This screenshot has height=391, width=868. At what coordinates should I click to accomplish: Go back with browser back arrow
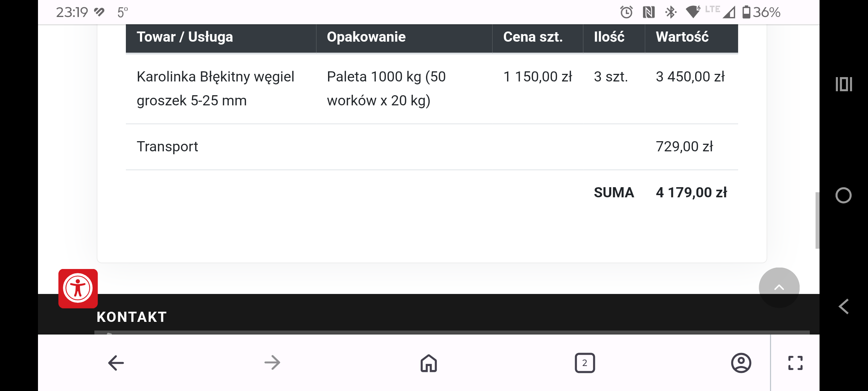coord(116,363)
